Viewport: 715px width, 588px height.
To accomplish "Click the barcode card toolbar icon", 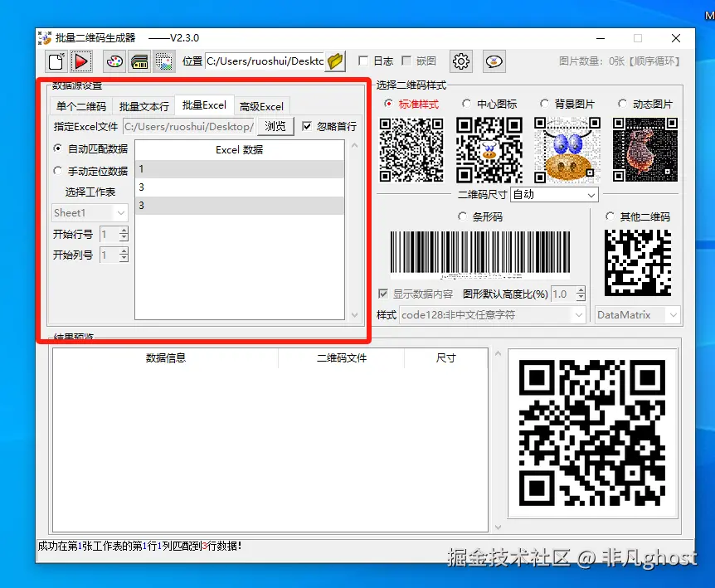I will 139,61.
